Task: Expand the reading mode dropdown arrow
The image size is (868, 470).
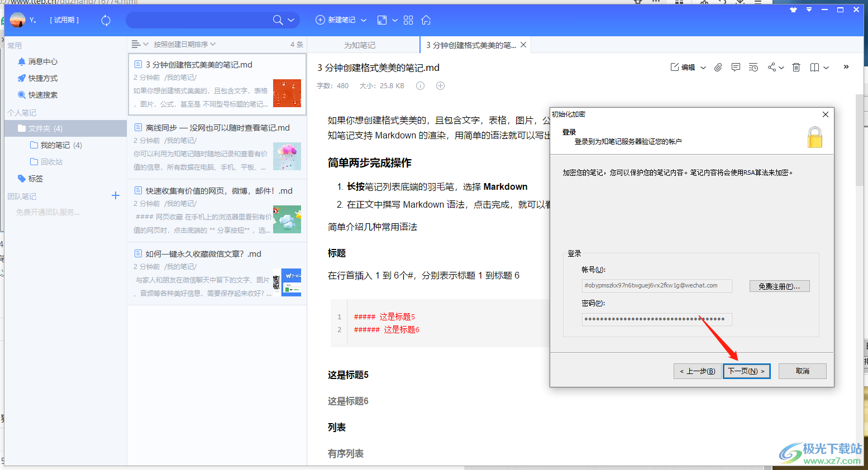Action: pos(826,68)
